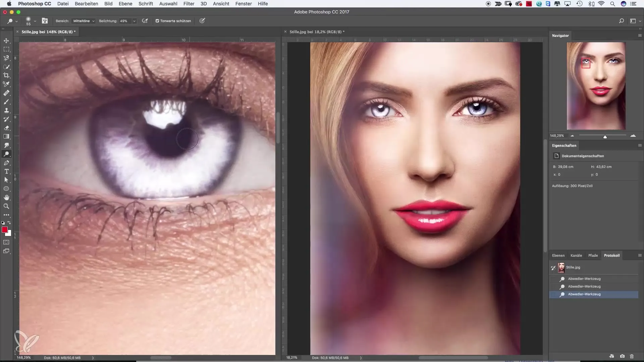
Task: Click Dokumenteigenschaften in Eigenschaften panel
Action: [583, 156]
